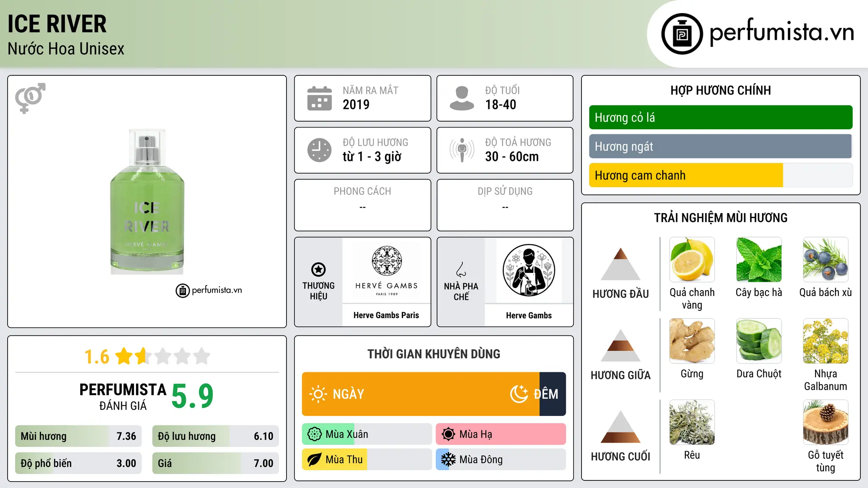Click the Giá 7.00 score bar
868x488 pixels.
(215, 463)
